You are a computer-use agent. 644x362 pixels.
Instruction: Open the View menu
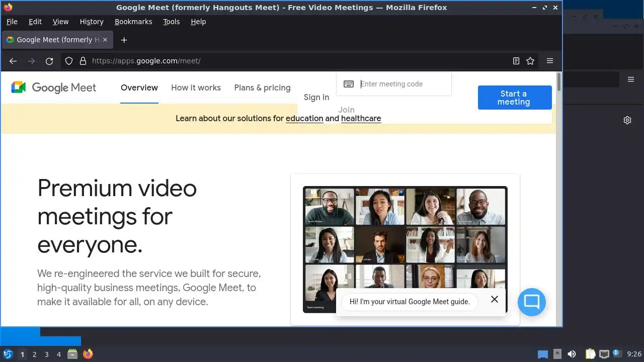tap(60, 22)
